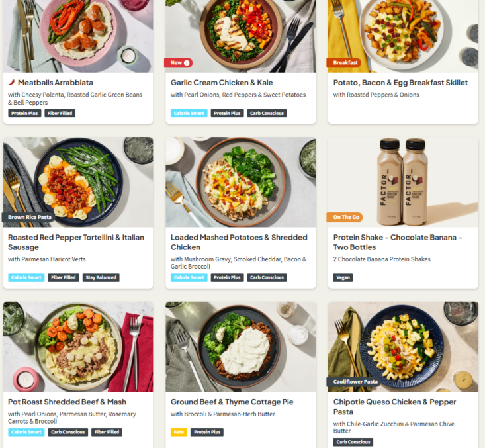The height and width of the screenshot is (448, 485).
Task: Open Potato, Bacon & Egg Breakfast Skillet
Action: pyautogui.click(x=400, y=83)
